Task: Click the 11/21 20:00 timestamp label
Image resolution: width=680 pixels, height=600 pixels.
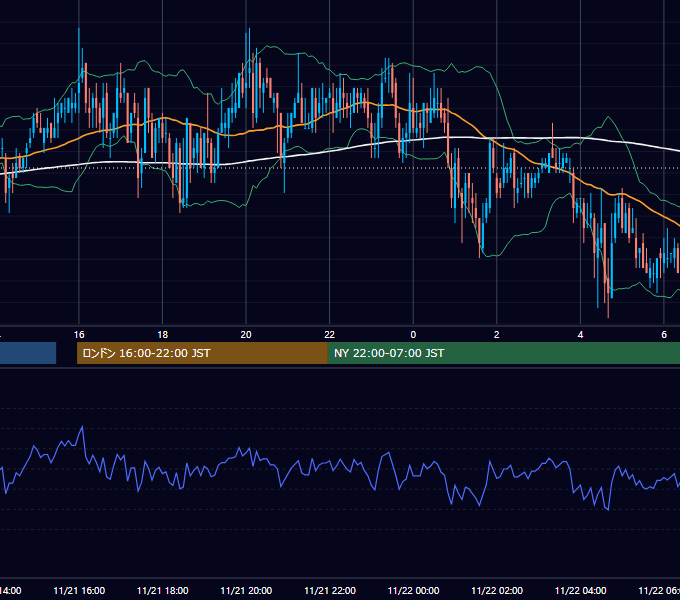Action: pyautogui.click(x=246, y=590)
